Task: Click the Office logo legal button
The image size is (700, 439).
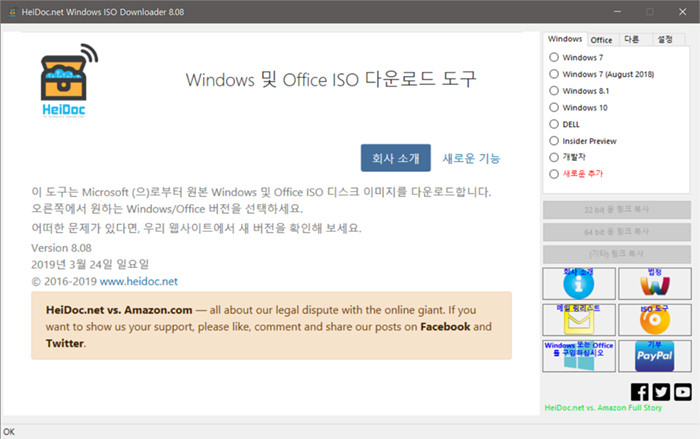Action: pos(654,284)
